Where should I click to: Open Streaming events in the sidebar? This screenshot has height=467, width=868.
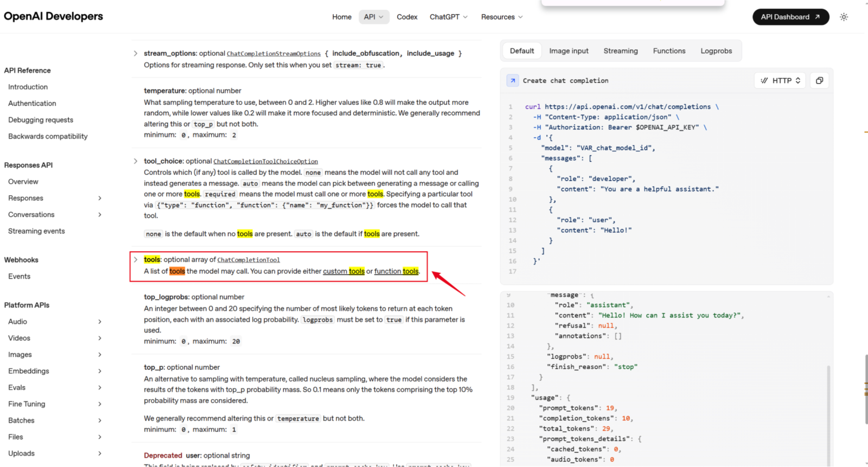coord(36,231)
